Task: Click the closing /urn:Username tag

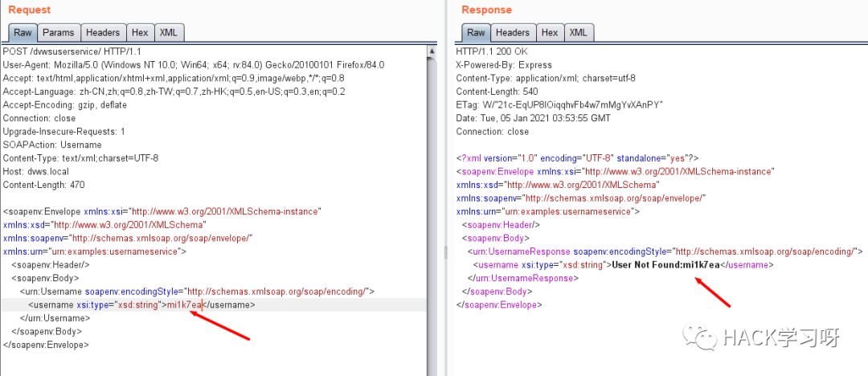Action: [x=55, y=318]
